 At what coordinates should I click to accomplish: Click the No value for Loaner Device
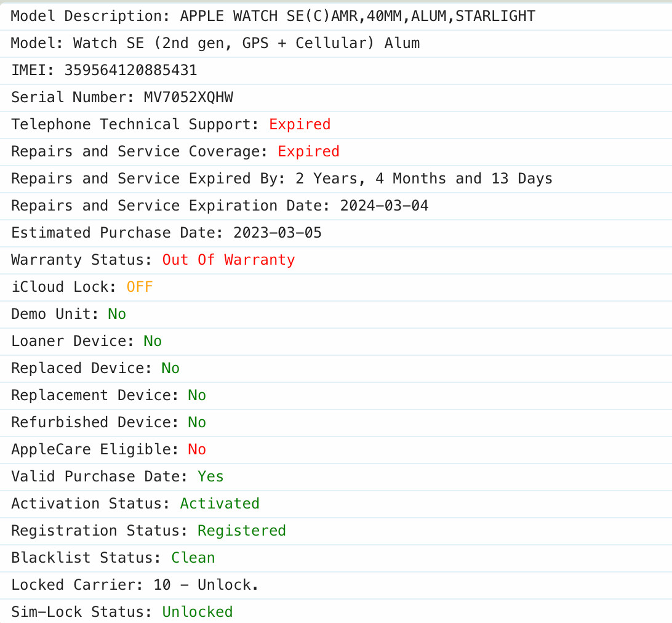coord(153,341)
